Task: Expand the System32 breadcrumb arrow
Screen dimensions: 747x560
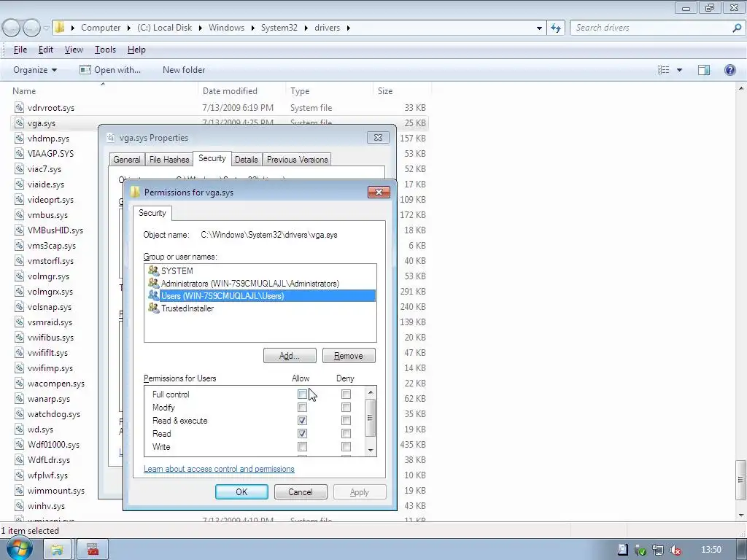Action: [306, 28]
